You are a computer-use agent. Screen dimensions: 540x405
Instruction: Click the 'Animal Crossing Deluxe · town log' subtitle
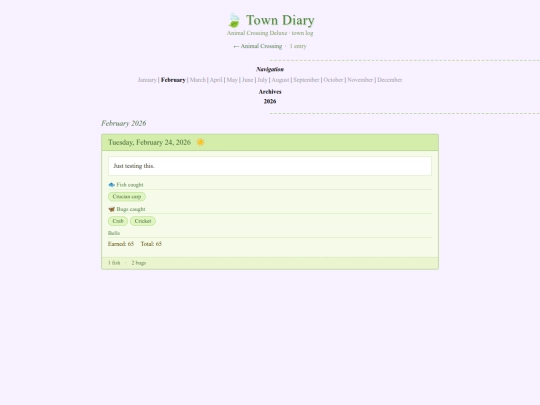click(270, 33)
